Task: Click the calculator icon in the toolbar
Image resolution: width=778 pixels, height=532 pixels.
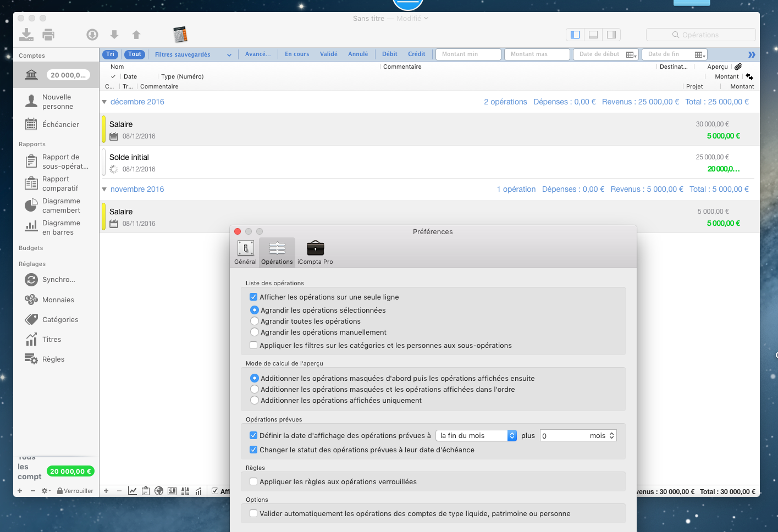Action: point(180,35)
